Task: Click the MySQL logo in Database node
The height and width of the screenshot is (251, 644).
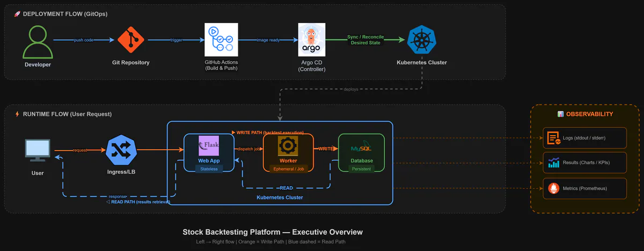Action: (x=361, y=147)
